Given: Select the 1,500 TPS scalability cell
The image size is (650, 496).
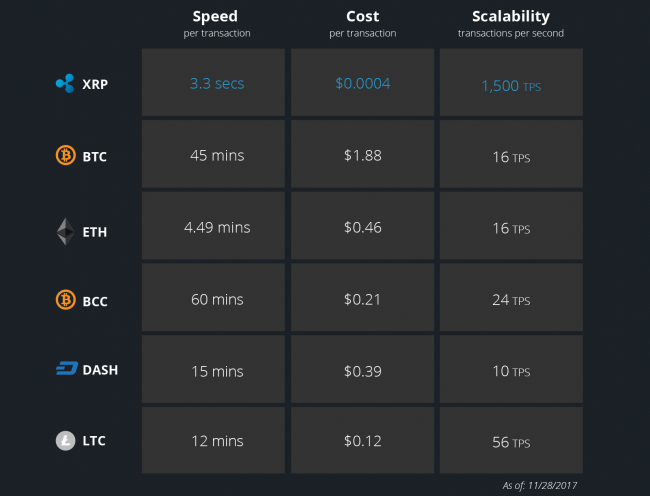Looking at the screenshot, I should pos(511,82).
